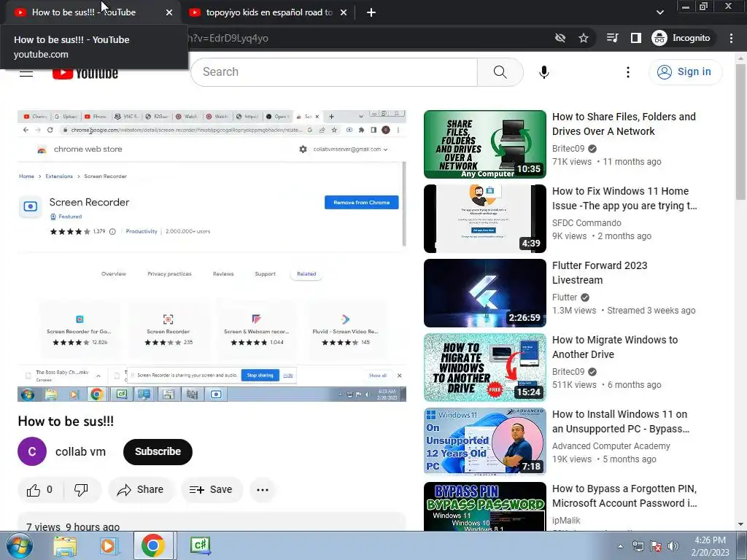The height and width of the screenshot is (560, 747).
Task: Show hidden tray icons arrow
Action: point(620,546)
